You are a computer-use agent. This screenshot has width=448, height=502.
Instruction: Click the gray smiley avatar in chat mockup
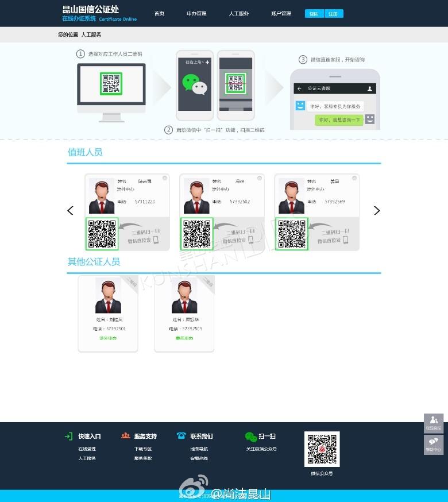pos(369,119)
